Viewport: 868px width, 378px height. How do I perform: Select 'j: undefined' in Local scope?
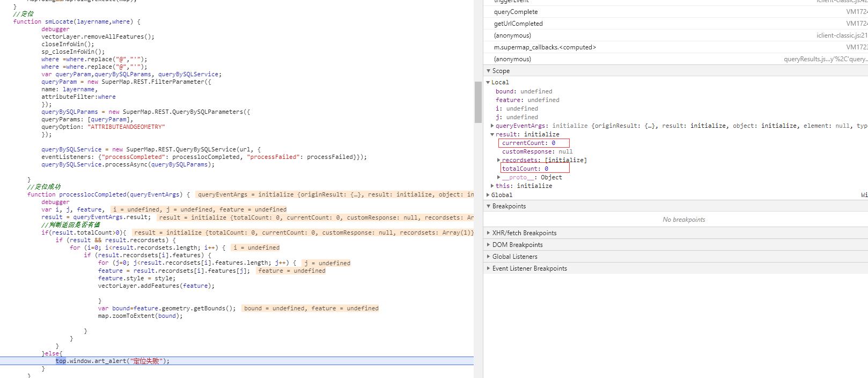(517, 117)
